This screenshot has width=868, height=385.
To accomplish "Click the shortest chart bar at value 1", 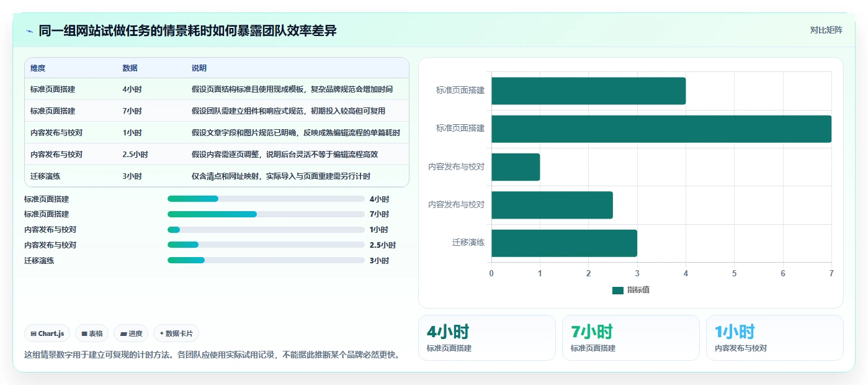I will [x=516, y=167].
